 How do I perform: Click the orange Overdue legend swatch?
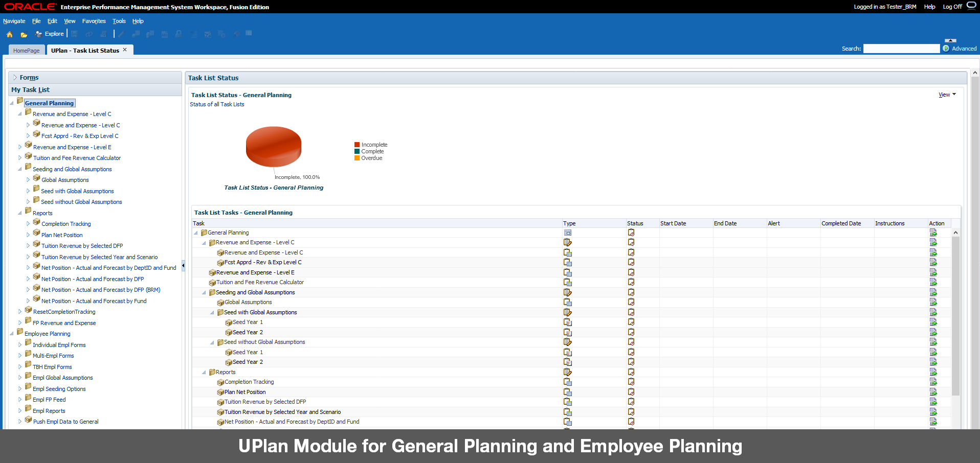pos(357,158)
